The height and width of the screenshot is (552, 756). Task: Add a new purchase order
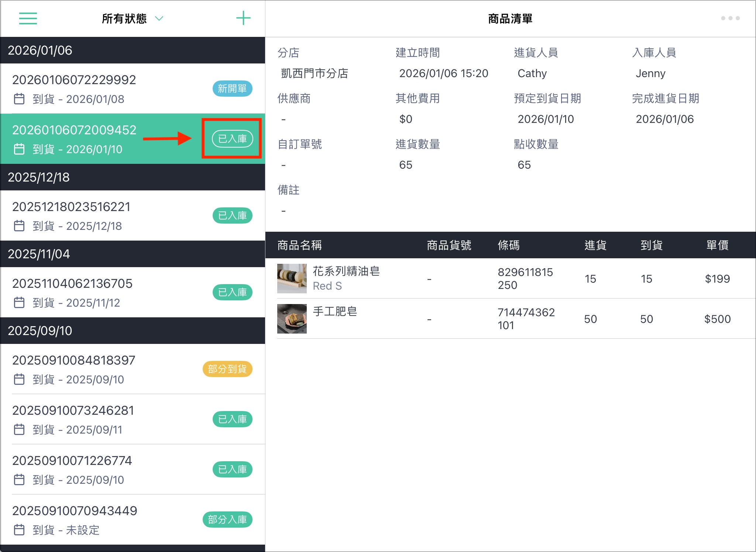click(x=243, y=18)
